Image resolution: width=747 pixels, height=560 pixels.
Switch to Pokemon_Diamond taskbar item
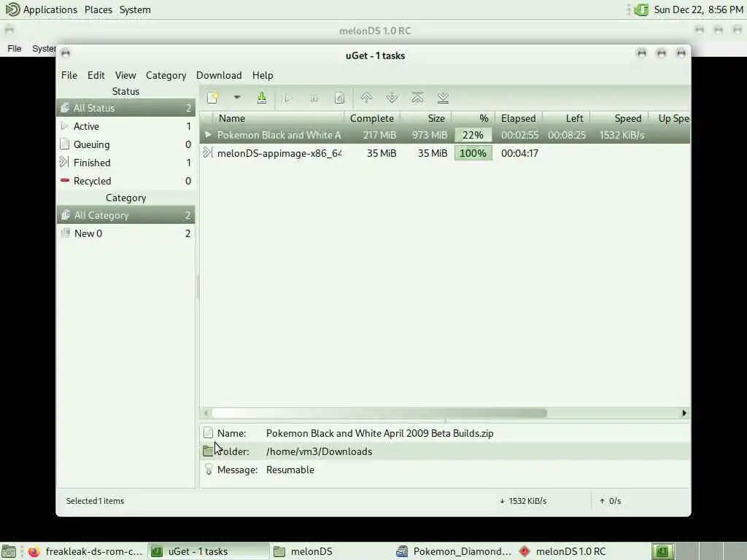click(454, 551)
